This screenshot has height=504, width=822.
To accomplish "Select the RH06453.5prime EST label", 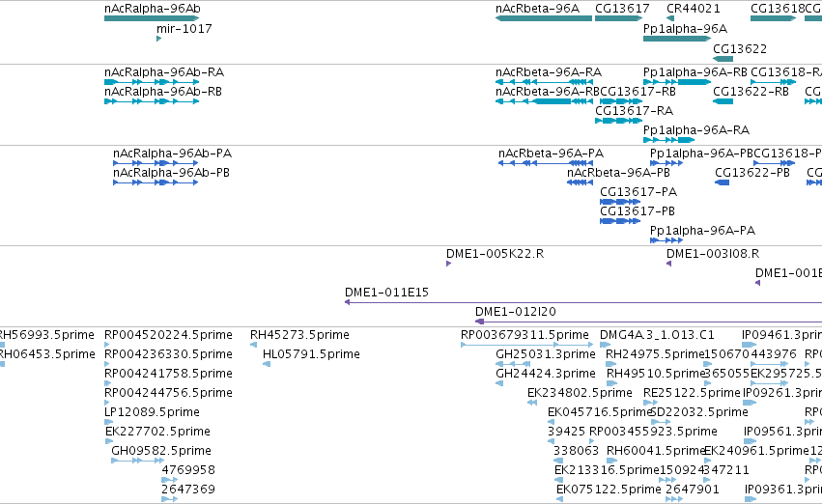I will coord(47,354).
